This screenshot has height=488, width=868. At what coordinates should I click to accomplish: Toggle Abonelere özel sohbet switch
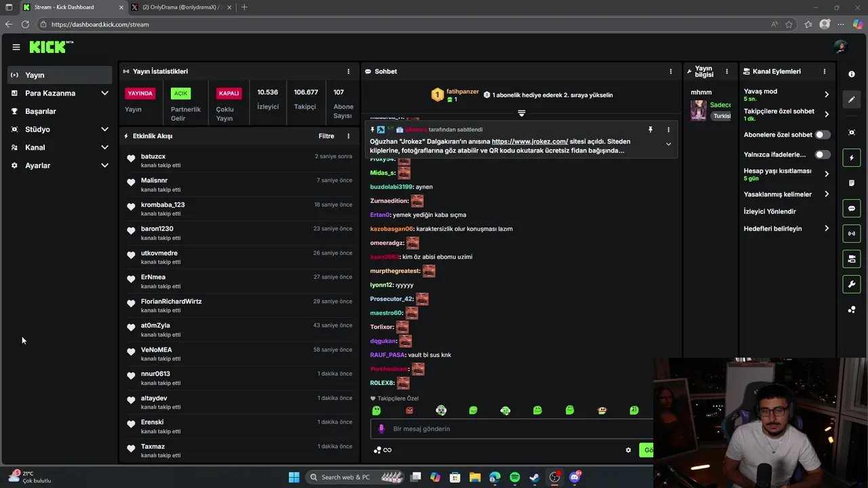[823, 134]
